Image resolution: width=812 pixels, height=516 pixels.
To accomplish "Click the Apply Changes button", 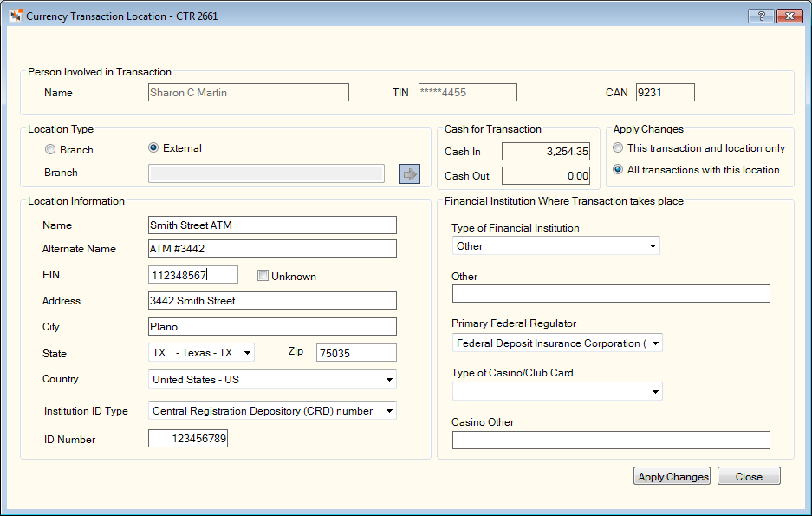I will point(672,476).
